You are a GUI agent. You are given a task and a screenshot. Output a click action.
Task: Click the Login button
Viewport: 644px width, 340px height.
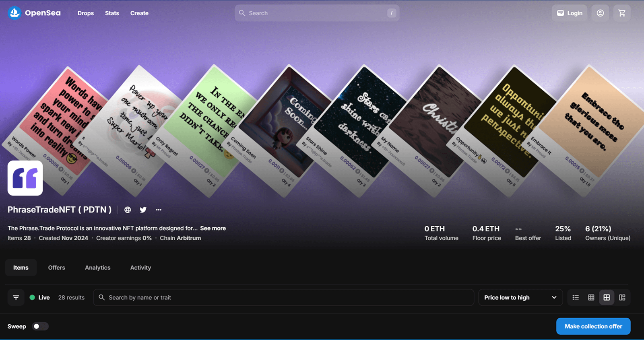click(570, 13)
